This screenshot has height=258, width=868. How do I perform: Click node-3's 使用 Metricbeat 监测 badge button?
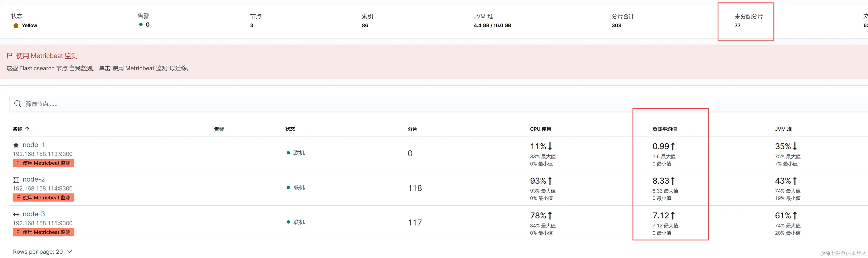(43, 232)
